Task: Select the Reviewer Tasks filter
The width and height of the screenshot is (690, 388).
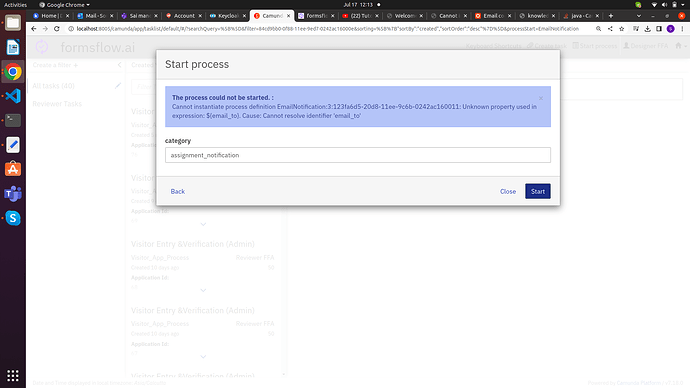Action: point(57,104)
